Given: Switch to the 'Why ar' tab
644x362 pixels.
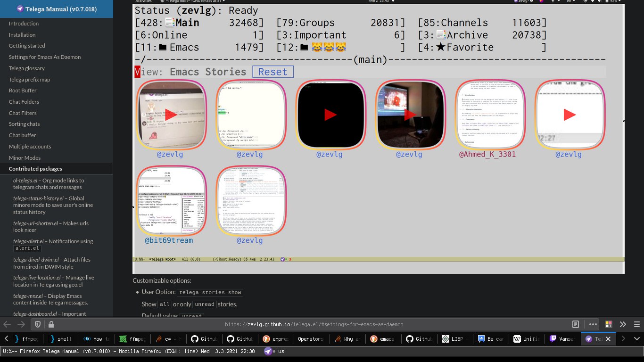Looking at the screenshot, I should pyautogui.click(x=347, y=339).
